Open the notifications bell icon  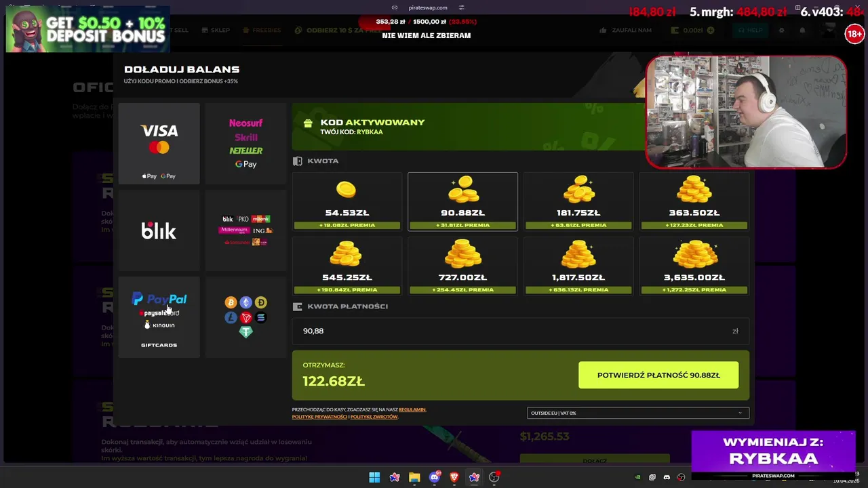pos(802,30)
